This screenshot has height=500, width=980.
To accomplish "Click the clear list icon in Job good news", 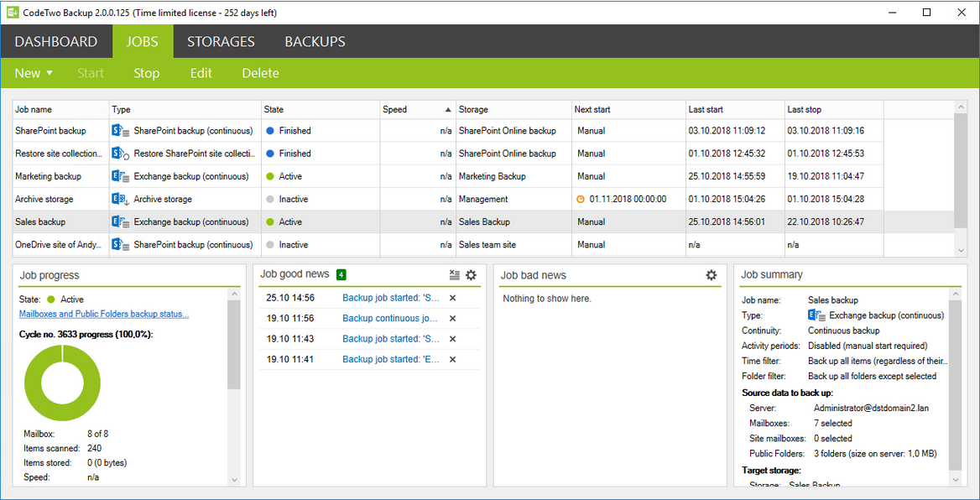I will pyautogui.click(x=454, y=274).
